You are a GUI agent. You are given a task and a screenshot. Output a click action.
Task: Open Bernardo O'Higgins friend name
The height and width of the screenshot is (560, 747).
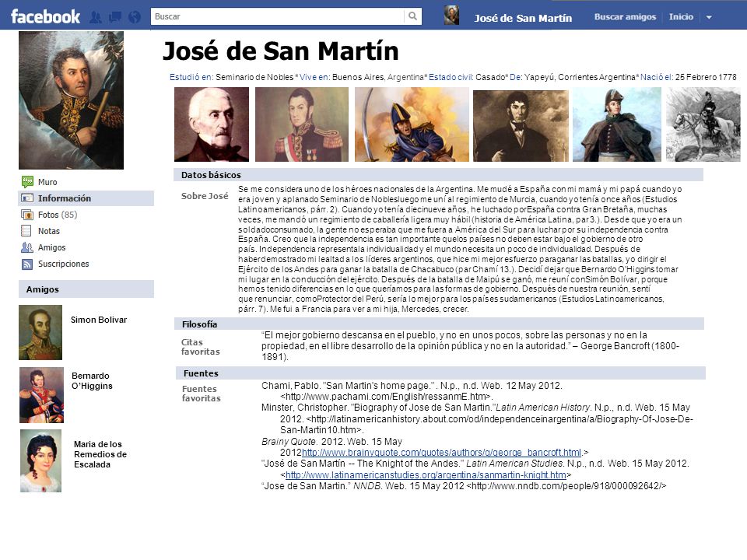point(93,381)
